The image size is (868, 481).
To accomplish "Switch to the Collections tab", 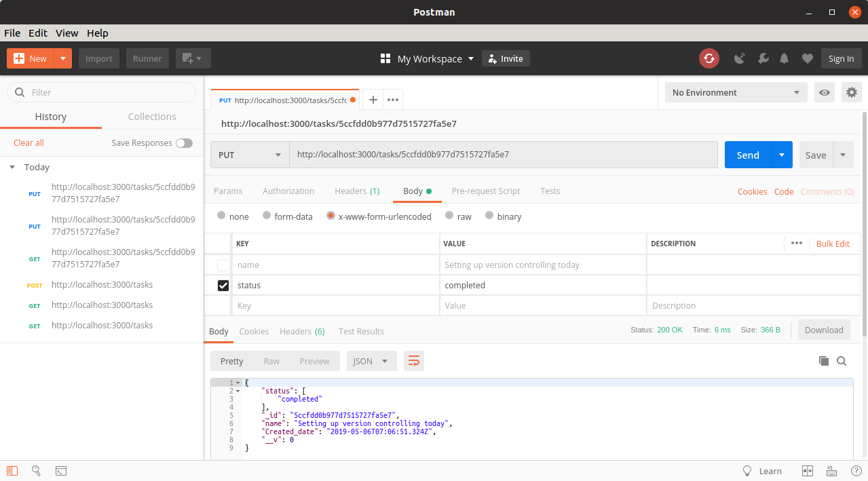I will tap(152, 117).
